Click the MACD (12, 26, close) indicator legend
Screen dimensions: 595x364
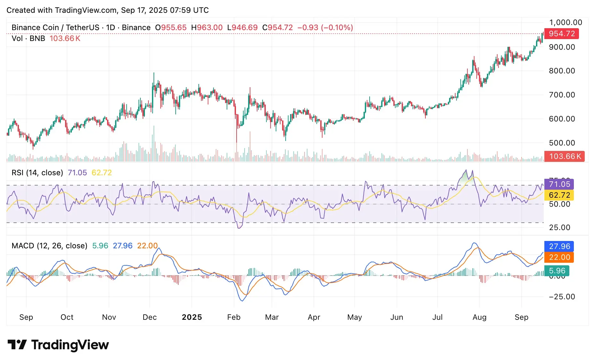pos(49,246)
